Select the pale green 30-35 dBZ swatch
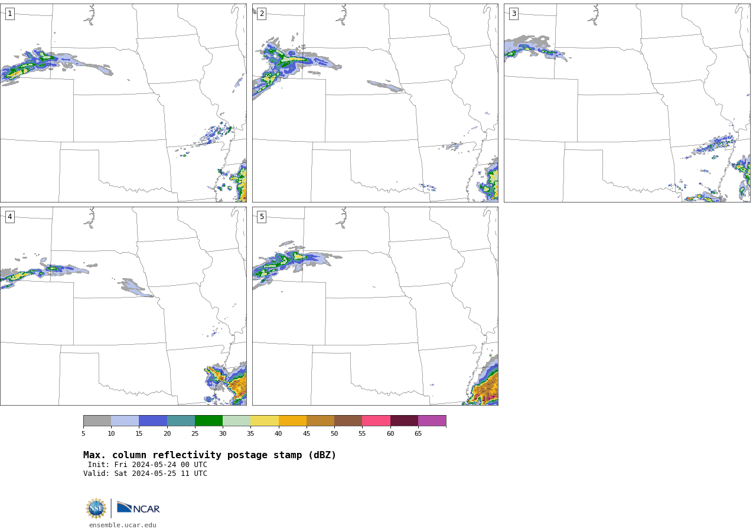The image size is (756, 532). (x=236, y=420)
